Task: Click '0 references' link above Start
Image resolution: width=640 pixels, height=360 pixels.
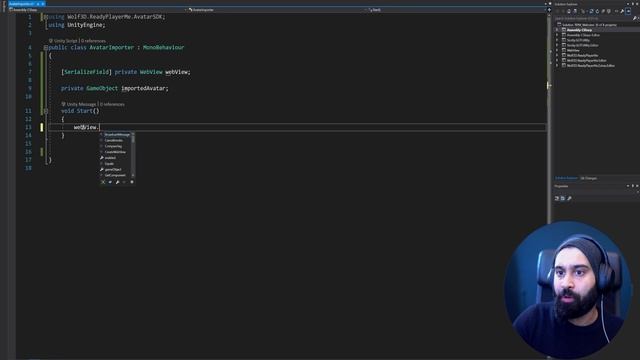Action: 113,104
